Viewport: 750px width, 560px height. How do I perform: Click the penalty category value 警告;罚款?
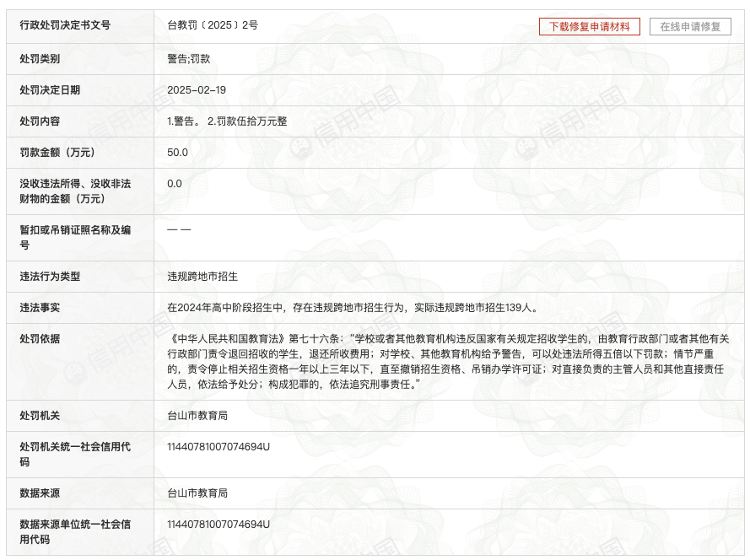pos(188,59)
